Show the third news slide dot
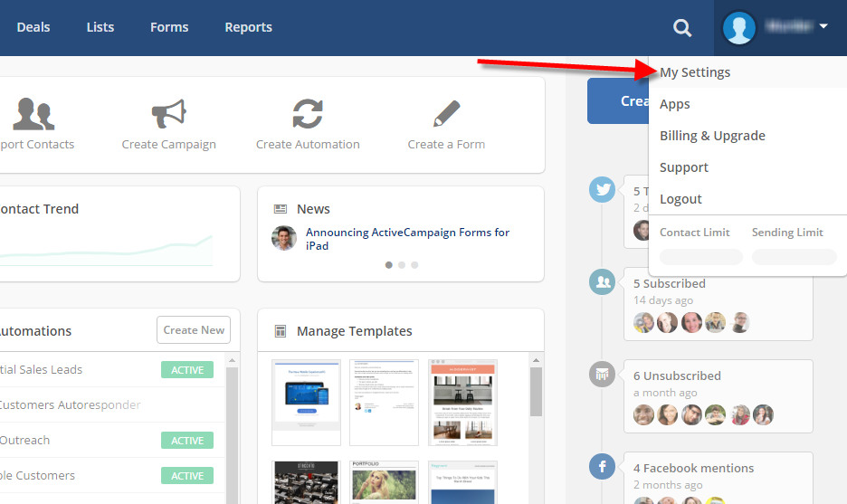Image resolution: width=847 pixels, height=504 pixels. pyautogui.click(x=414, y=265)
